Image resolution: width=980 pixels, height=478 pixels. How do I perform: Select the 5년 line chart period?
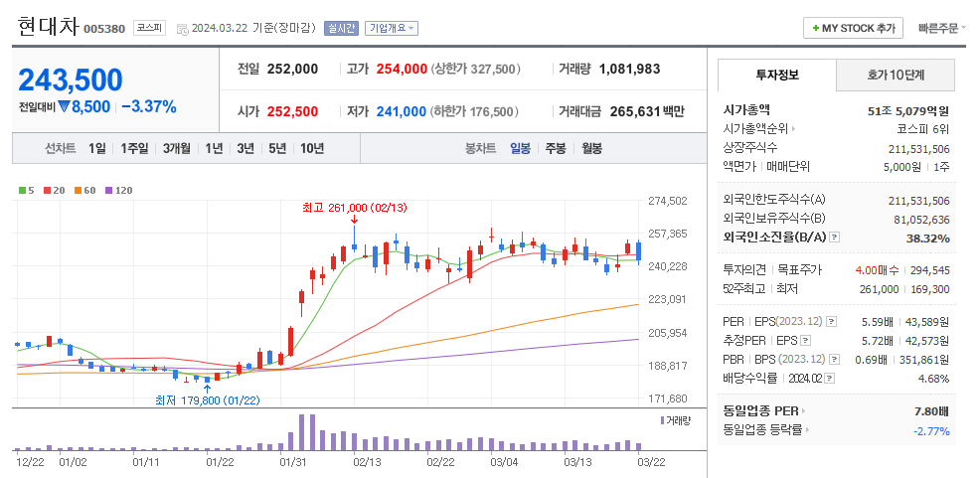click(x=277, y=148)
